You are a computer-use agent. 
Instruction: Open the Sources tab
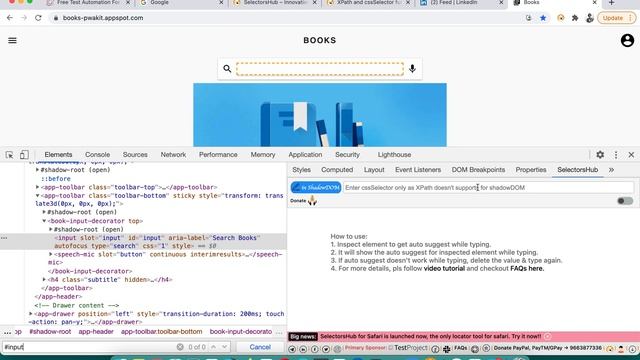[x=135, y=155]
